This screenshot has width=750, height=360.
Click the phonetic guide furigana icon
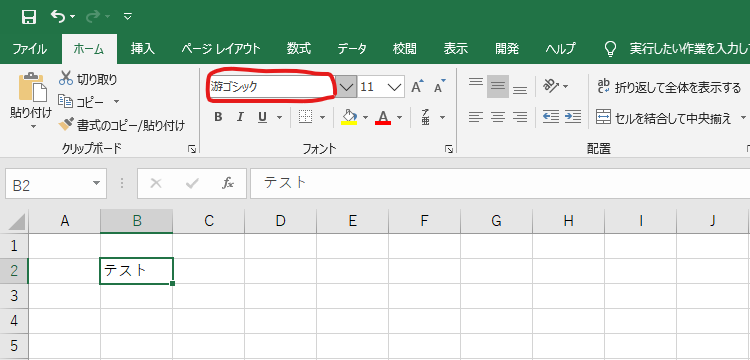coord(425,117)
